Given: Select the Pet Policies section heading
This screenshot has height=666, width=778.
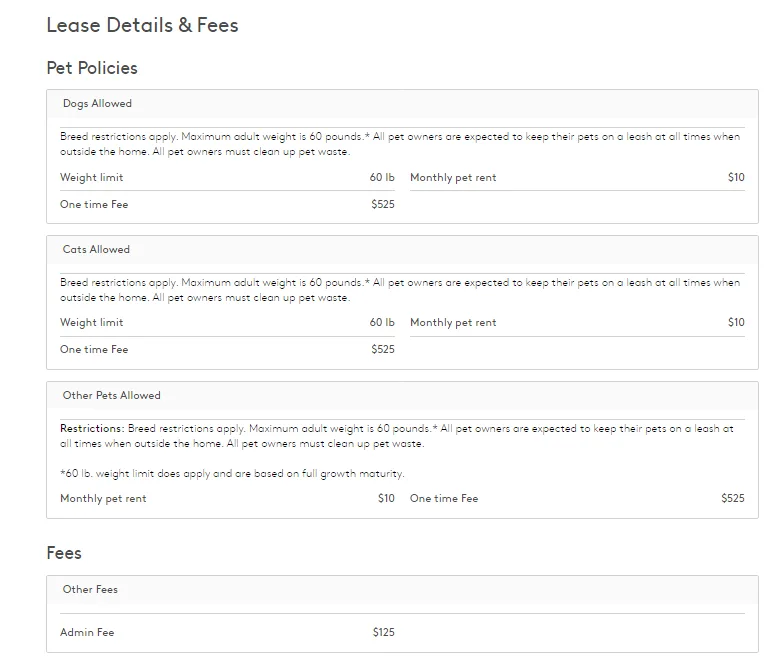Looking at the screenshot, I should (92, 68).
